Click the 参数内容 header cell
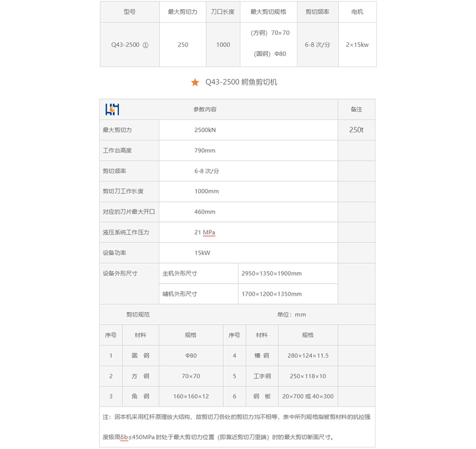This screenshot has width=476, height=449. coord(205,109)
